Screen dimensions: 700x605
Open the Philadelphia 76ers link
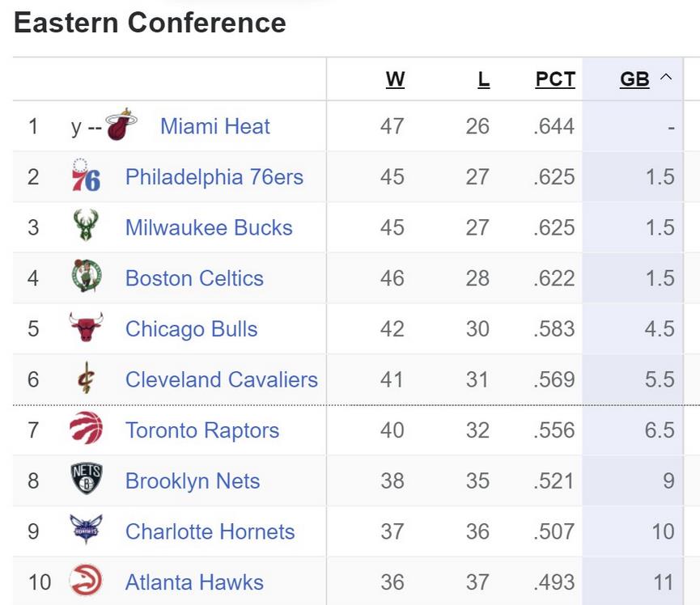[x=214, y=177]
